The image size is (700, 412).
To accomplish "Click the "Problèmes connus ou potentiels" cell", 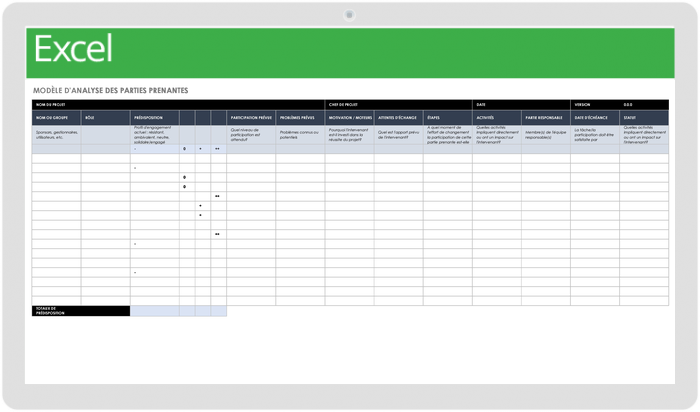I will pos(300,135).
